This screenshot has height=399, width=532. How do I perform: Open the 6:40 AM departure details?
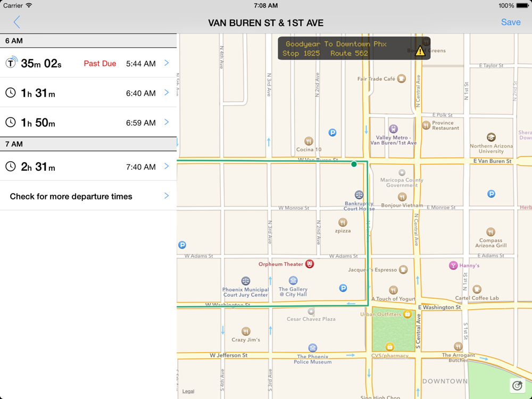coord(88,92)
